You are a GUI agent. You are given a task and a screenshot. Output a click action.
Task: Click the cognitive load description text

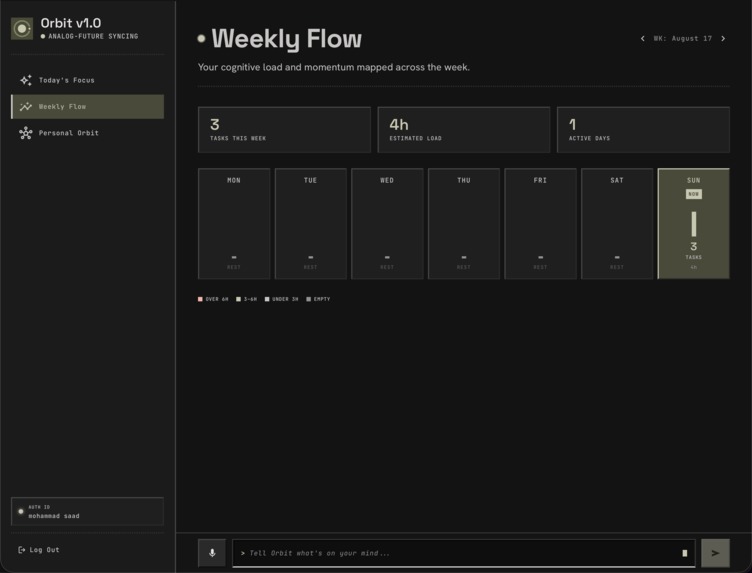pos(334,67)
